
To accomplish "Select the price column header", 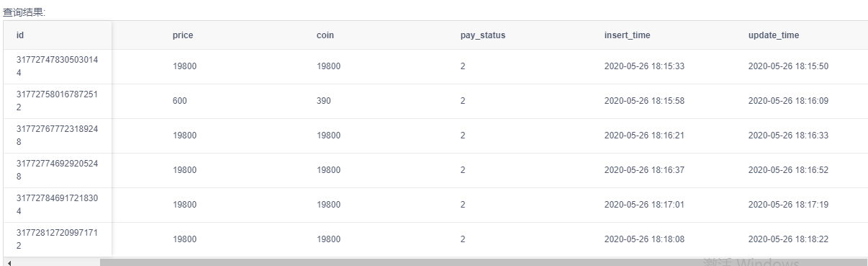I will point(184,35).
